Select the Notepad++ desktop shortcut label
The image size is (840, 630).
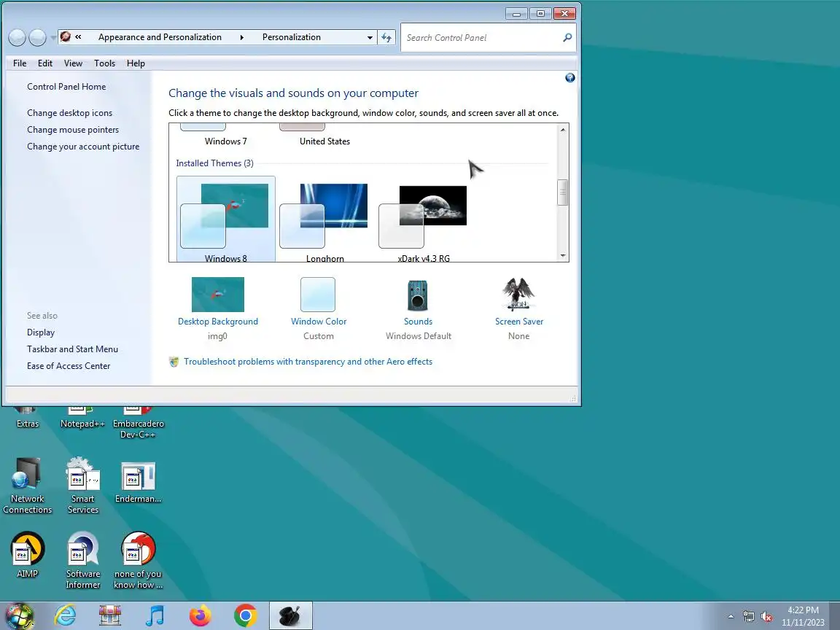82,424
